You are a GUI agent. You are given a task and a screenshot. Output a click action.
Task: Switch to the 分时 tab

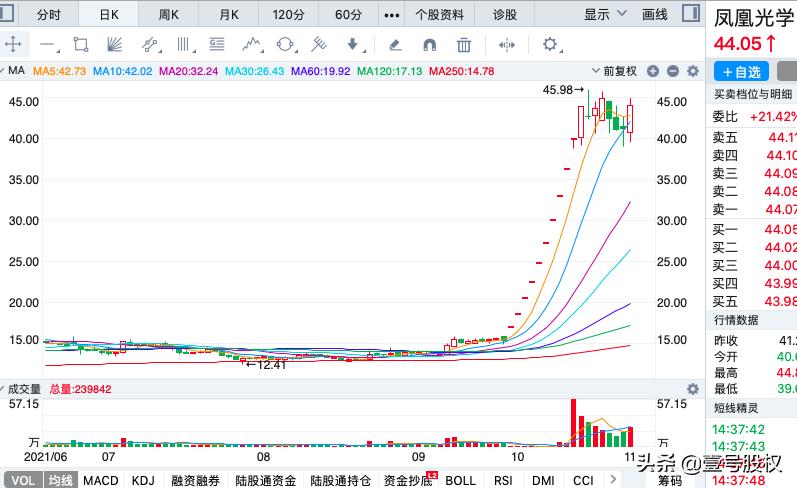(x=48, y=14)
